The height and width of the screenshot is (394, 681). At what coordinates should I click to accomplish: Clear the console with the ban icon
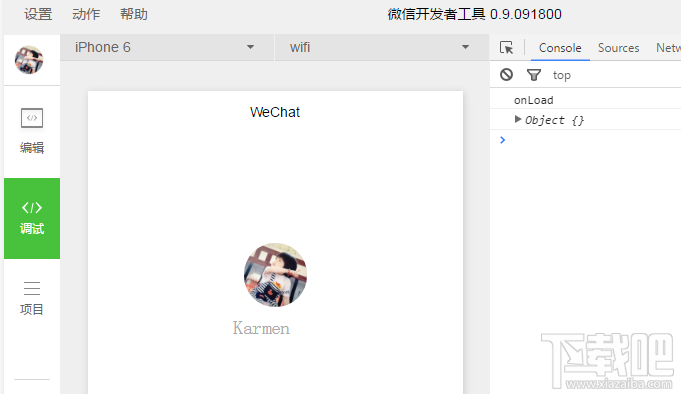click(x=506, y=75)
